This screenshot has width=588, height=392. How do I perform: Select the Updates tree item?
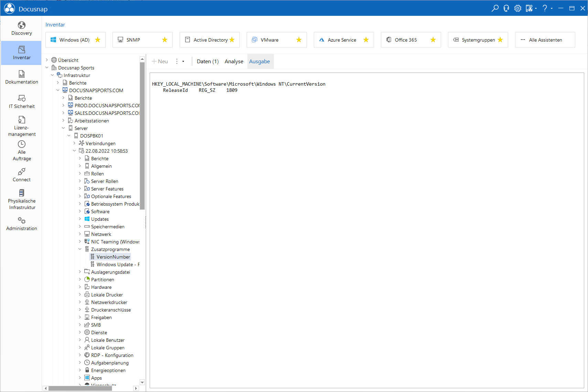pos(100,219)
